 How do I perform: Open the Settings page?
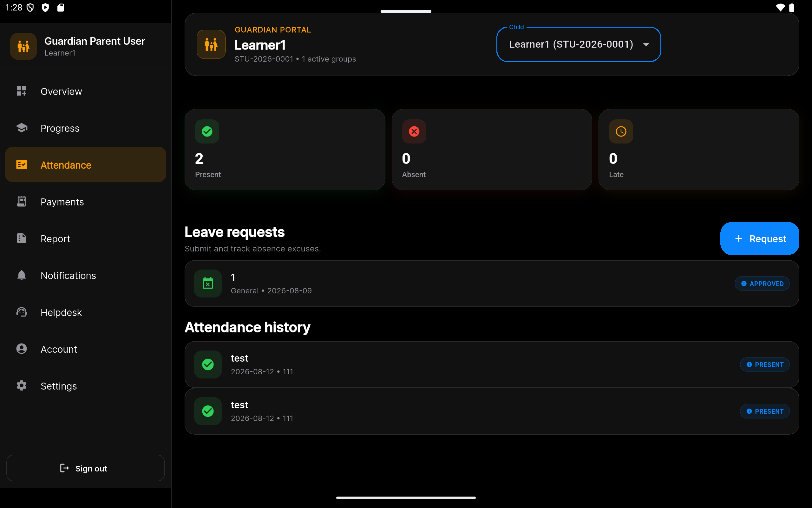(86, 386)
